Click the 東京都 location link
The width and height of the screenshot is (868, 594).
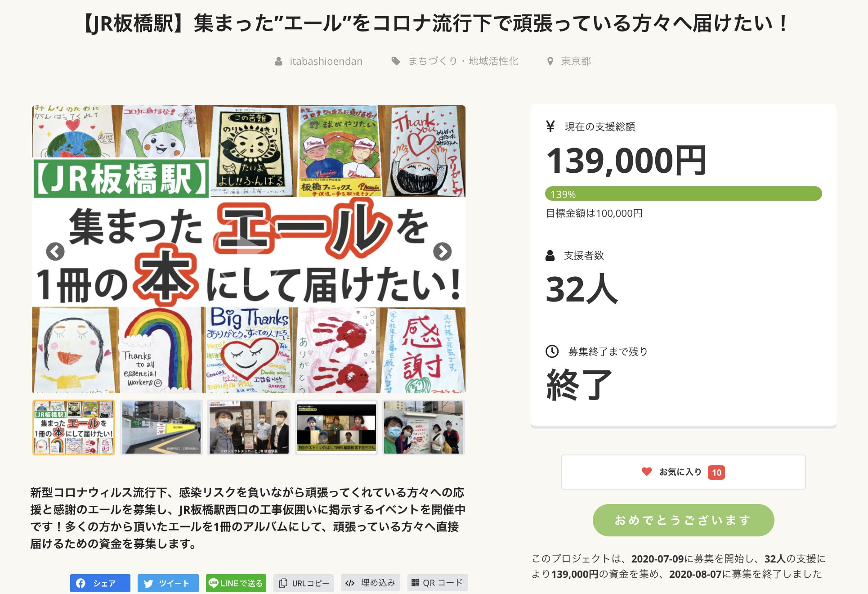[x=575, y=61]
